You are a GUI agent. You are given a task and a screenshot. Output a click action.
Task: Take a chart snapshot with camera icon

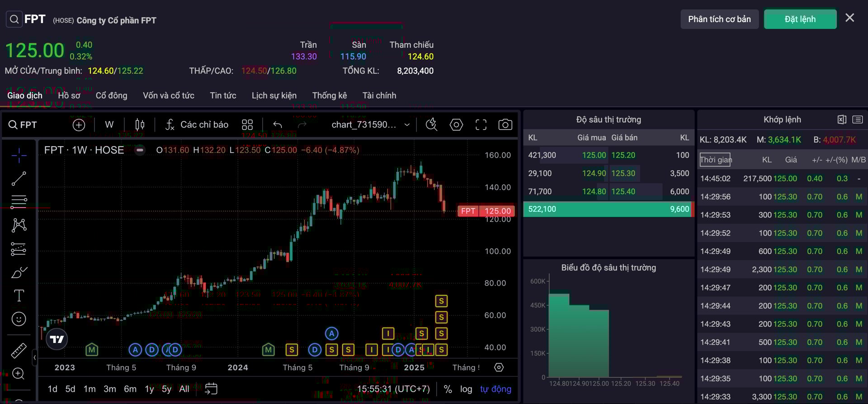click(505, 124)
